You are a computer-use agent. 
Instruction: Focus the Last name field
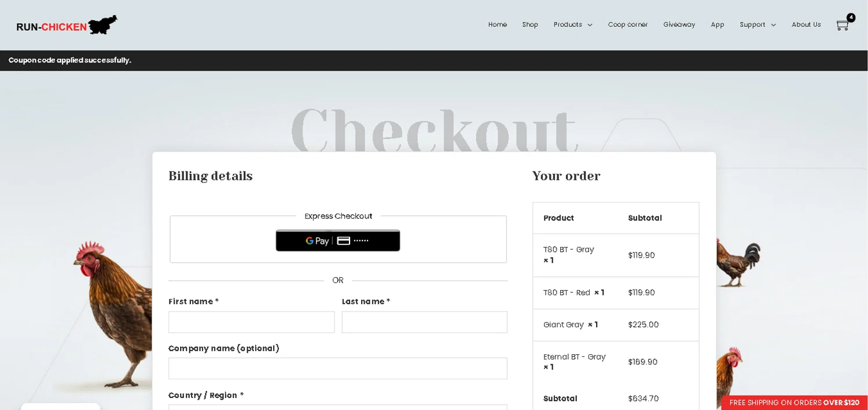424,322
